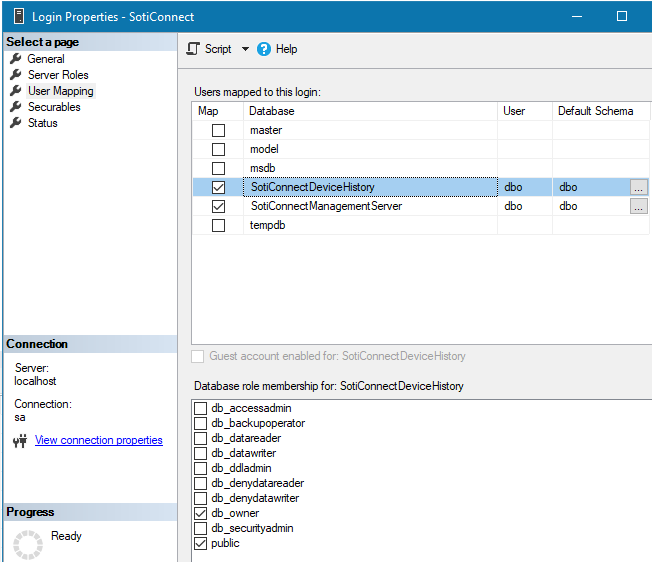Minimize the Login Properties window
652x562 pixels.
point(577,16)
